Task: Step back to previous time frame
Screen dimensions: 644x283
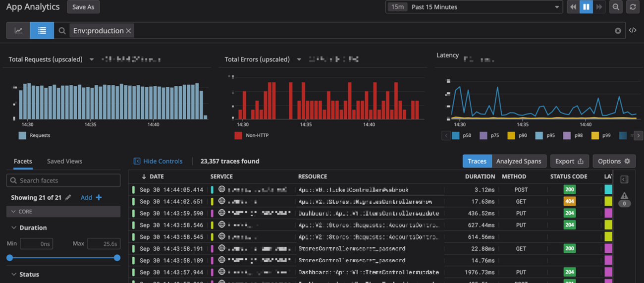Action: click(x=573, y=7)
